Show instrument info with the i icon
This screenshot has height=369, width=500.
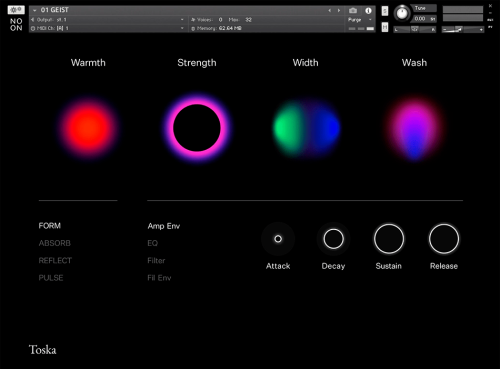pyautogui.click(x=368, y=11)
